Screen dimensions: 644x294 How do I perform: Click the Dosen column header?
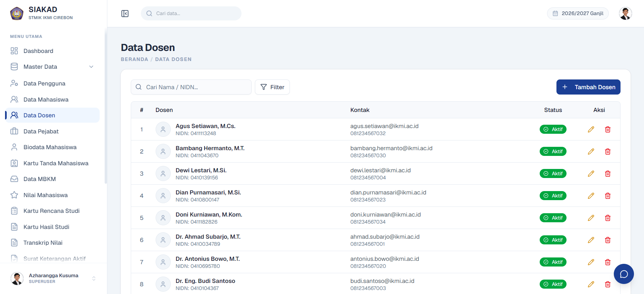tap(164, 110)
